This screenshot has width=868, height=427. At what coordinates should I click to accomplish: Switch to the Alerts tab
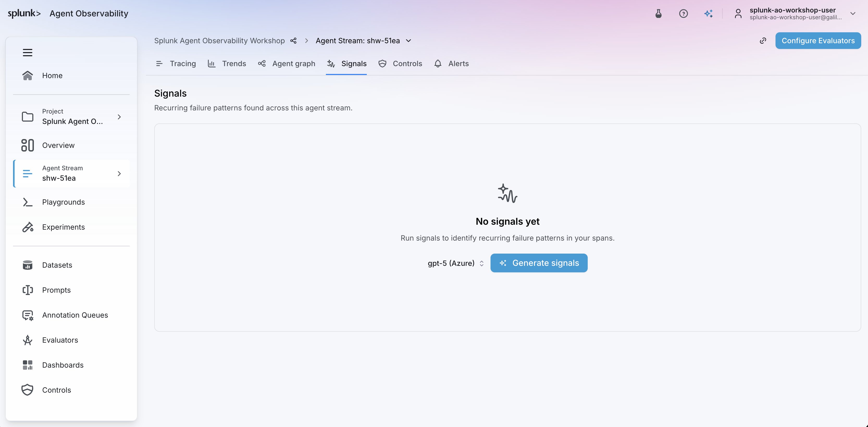(451, 64)
